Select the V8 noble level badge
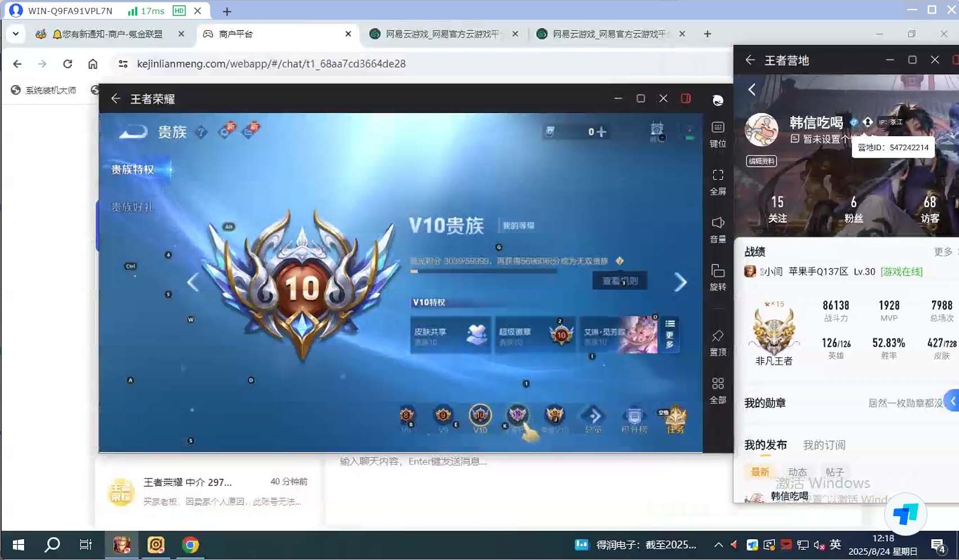 406,417
